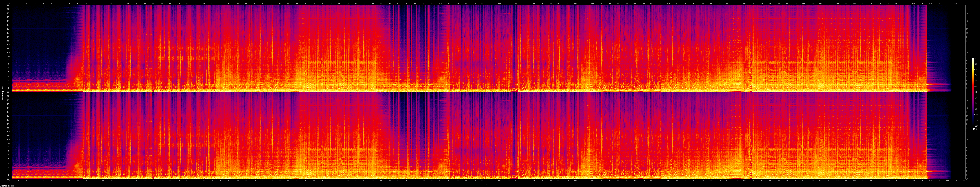Click the 'Frequency (kHz)' left axis label
Screen dimensions: 980x187
(3, 92)
